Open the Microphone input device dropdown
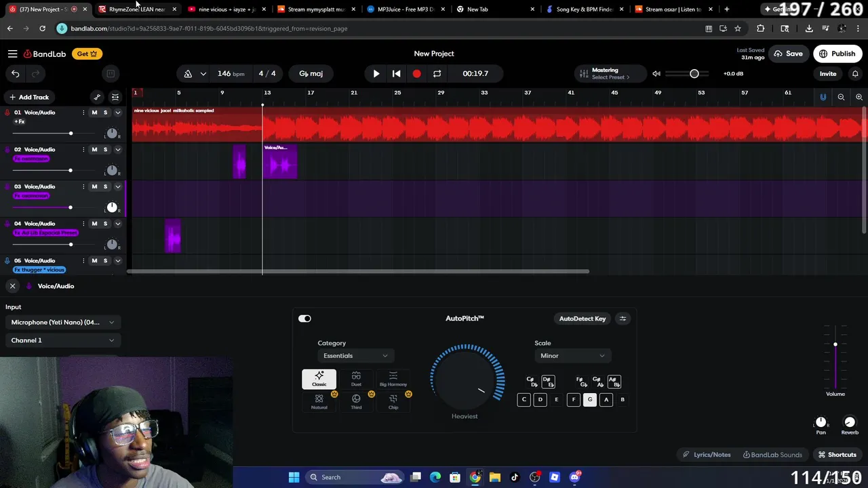 [62, 323]
